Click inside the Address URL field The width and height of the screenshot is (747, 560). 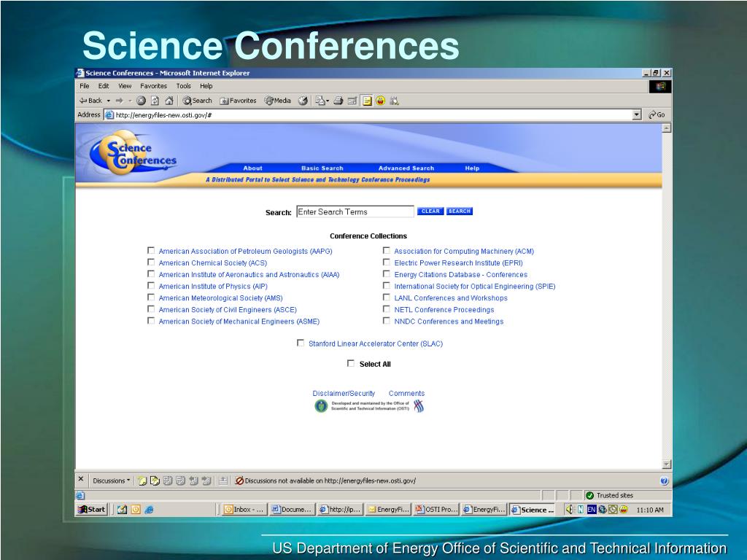[368, 114]
